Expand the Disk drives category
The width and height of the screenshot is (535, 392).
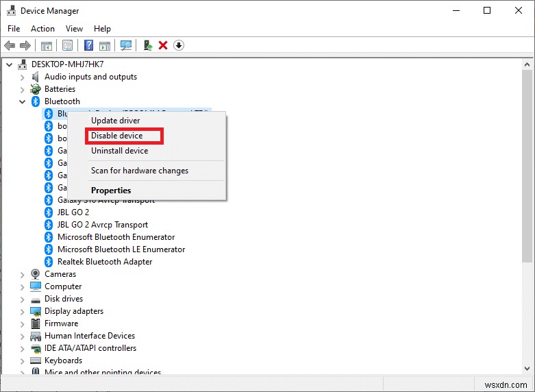[22, 299]
